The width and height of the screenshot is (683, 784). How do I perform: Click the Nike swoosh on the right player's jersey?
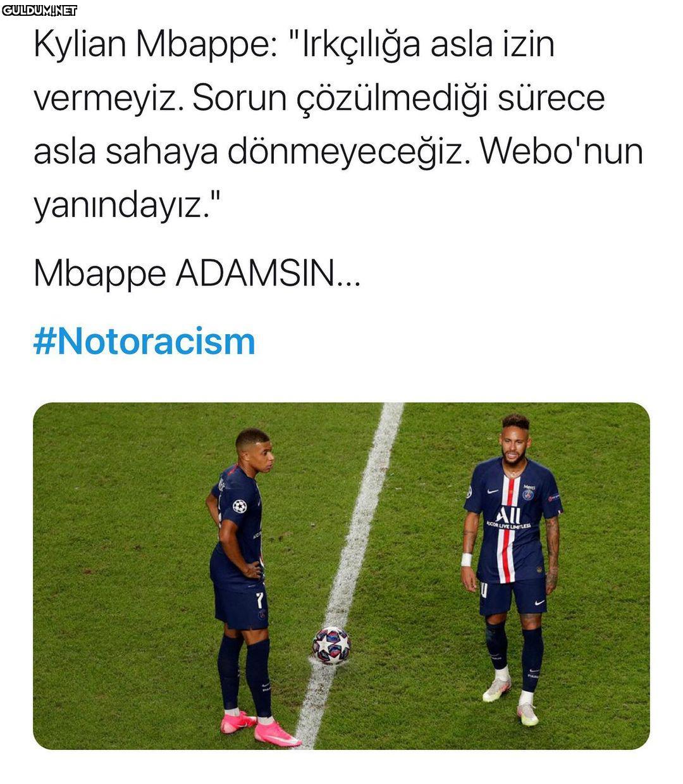click(493, 492)
